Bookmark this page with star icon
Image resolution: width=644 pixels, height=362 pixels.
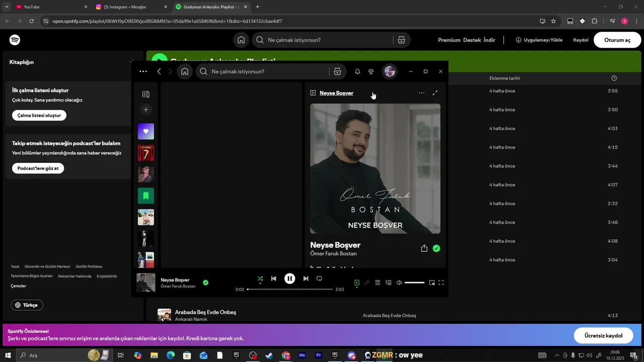click(553, 21)
